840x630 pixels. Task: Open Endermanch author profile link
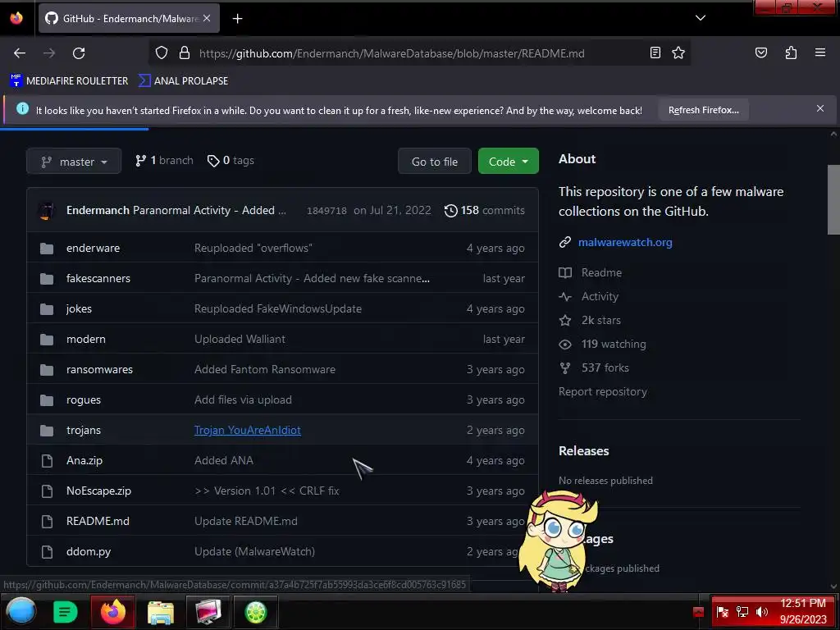click(x=98, y=211)
